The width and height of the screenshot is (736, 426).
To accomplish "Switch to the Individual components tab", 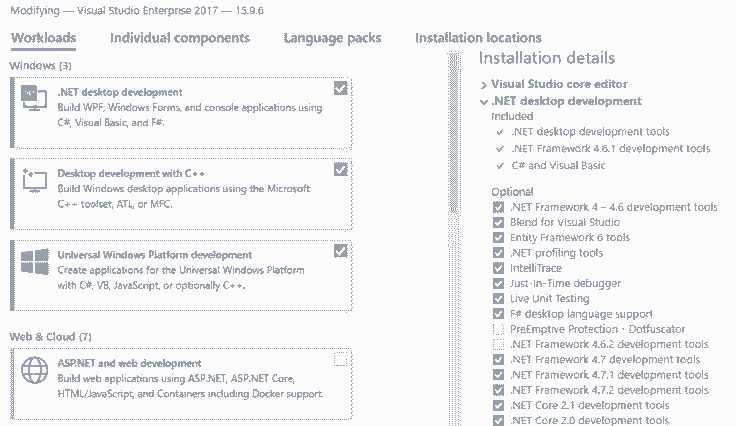I will click(180, 38).
